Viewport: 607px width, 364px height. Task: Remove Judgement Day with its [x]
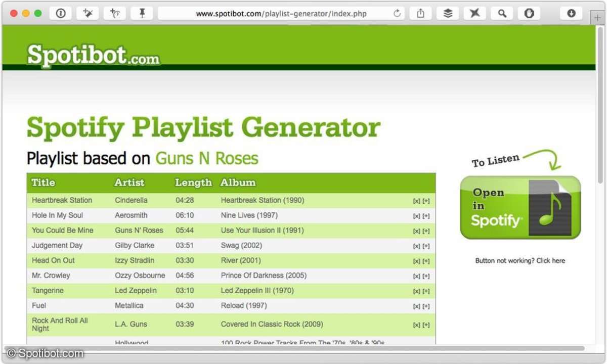(416, 246)
